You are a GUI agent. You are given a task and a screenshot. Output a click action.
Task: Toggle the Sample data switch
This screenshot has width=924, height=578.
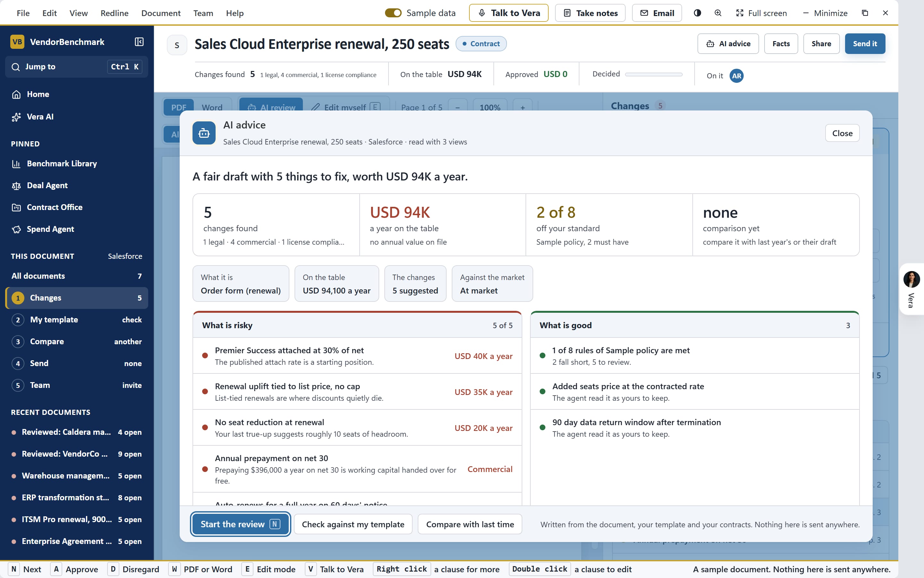393,13
